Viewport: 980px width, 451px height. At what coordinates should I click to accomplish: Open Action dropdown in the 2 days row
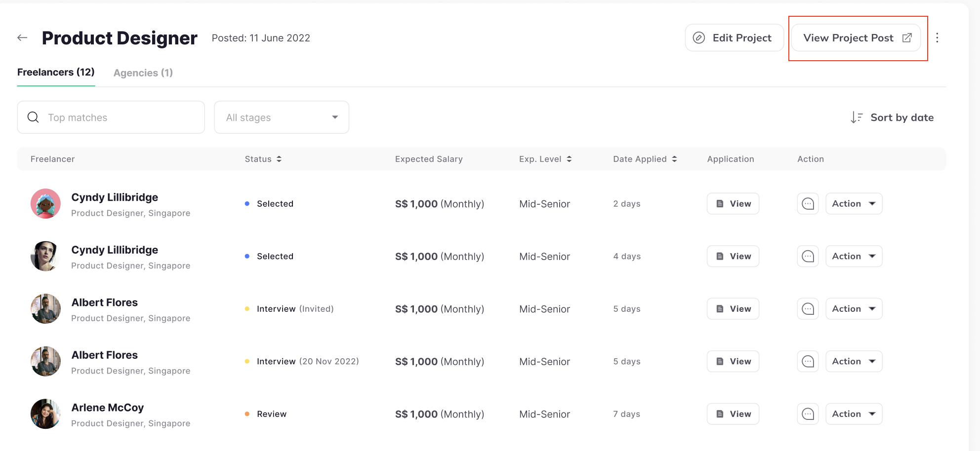point(854,204)
